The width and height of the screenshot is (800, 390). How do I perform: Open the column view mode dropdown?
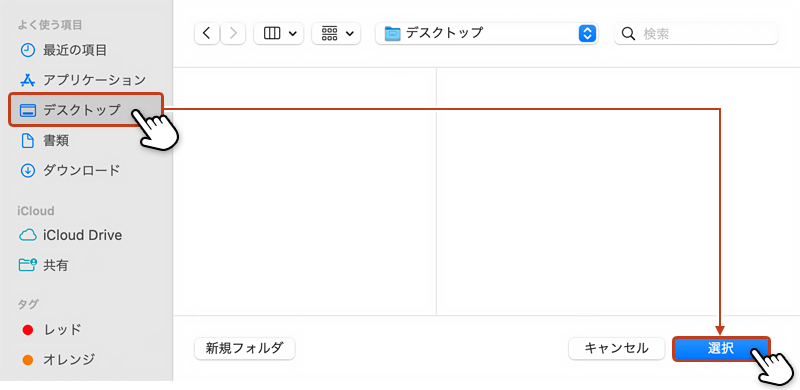pyautogui.click(x=279, y=34)
